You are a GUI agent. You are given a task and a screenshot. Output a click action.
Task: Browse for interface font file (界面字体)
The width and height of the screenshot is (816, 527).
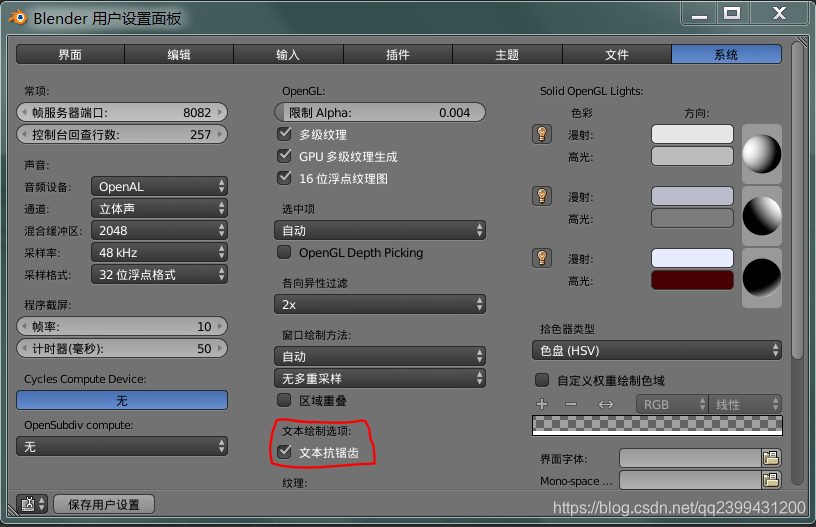pos(771,458)
